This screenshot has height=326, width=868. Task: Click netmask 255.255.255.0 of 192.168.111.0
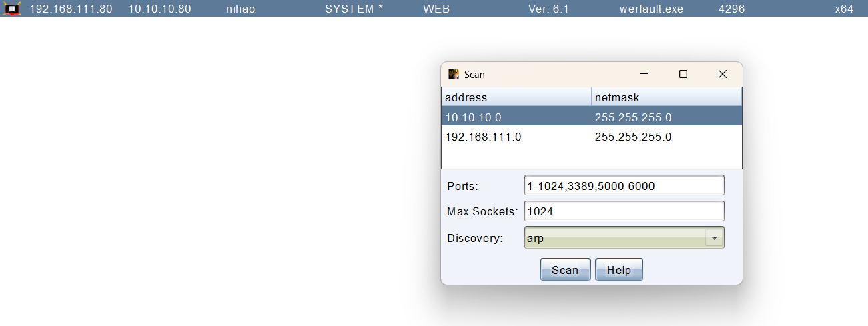tap(632, 137)
